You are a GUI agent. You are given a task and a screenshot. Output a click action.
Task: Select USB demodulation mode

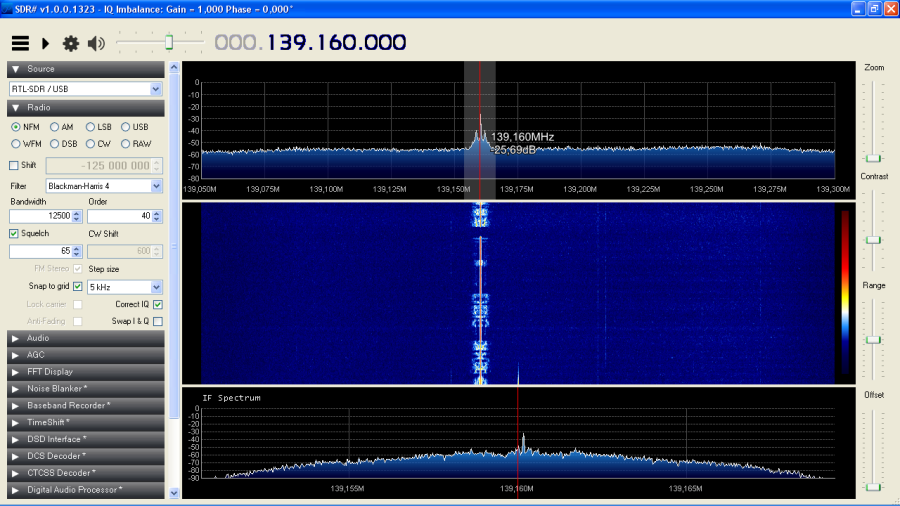125,127
